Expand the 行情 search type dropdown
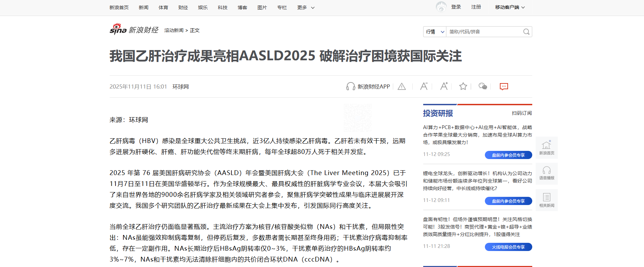The image size is (644, 267). coord(435,32)
